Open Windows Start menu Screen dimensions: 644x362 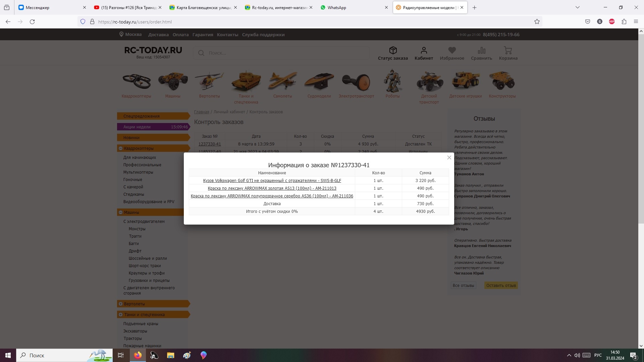point(8,355)
